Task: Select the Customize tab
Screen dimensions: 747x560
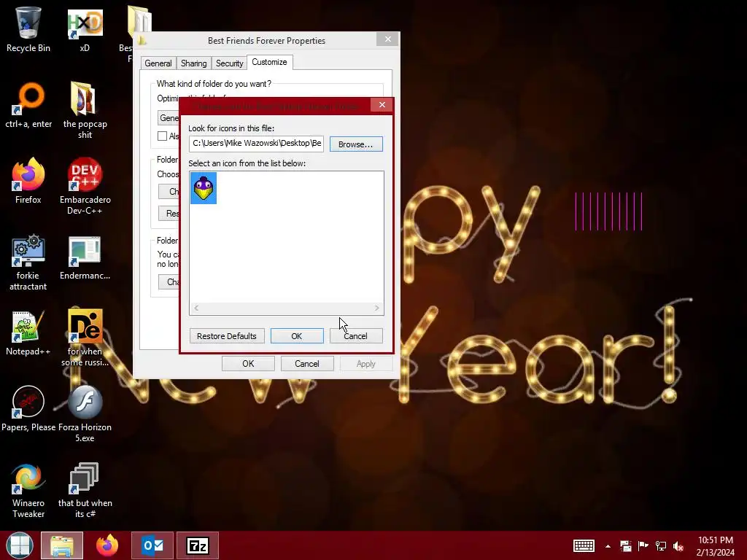Action: click(x=270, y=63)
